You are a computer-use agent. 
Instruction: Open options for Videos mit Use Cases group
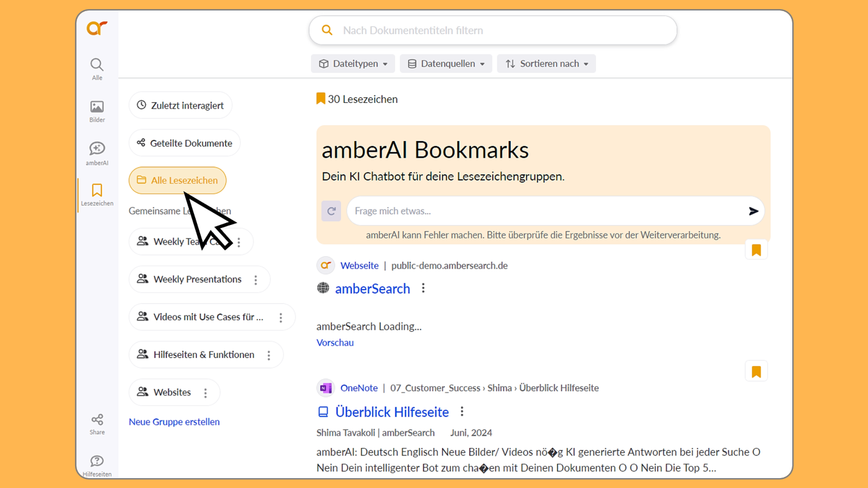click(281, 318)
